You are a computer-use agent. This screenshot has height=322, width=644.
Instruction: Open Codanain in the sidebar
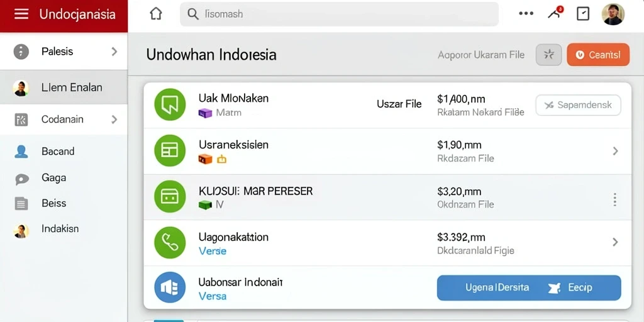click(64, 119)
